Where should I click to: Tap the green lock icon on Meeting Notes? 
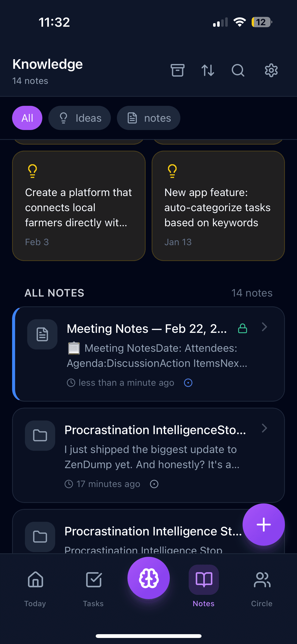(243, 329)
